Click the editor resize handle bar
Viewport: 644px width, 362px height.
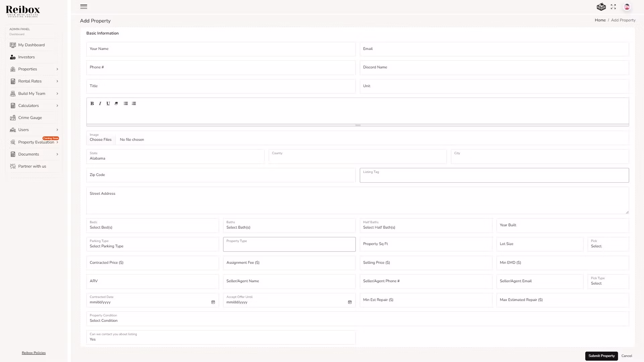(x=358, y=125)
